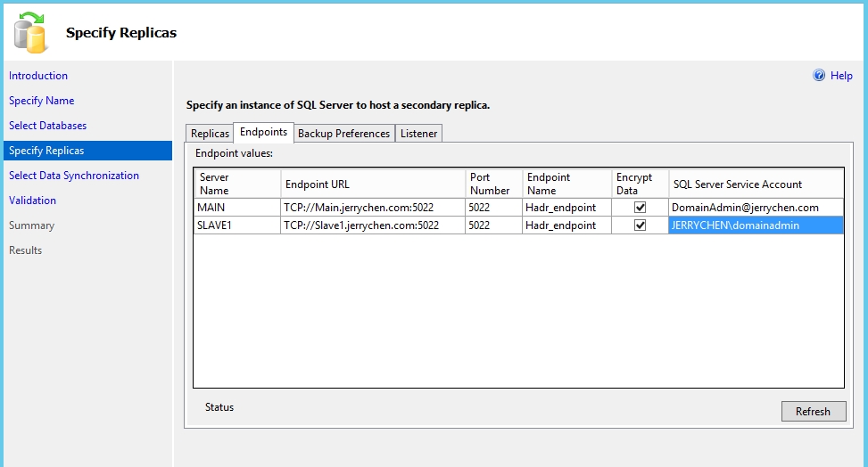Click Hadr_endpoint name in SLAVE1 row
This screenshot has height=467, width=868.
coord(566,225)
